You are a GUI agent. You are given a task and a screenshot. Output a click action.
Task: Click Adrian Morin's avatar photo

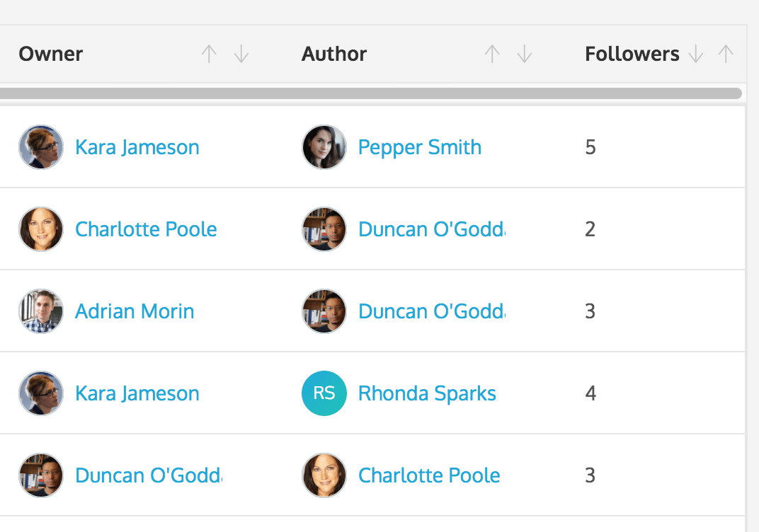(41, 311)
